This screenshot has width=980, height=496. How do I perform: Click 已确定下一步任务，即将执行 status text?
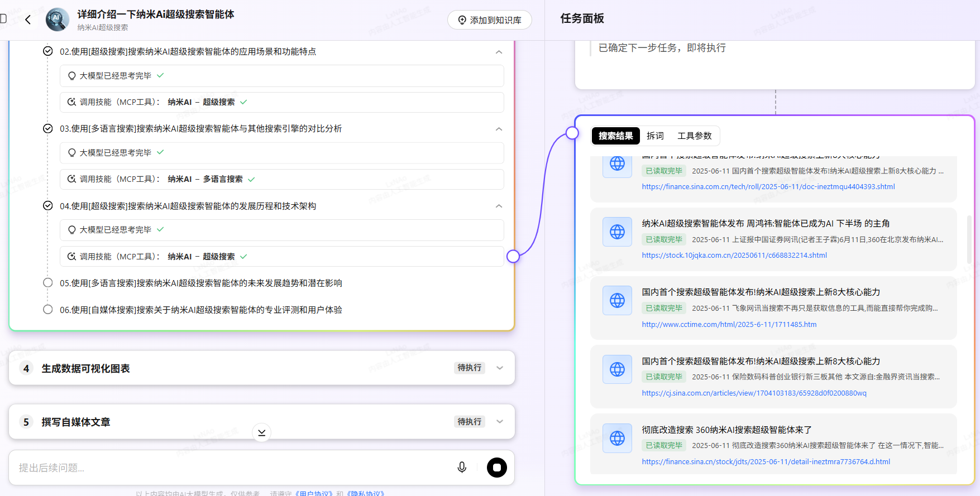click(662, 48)
